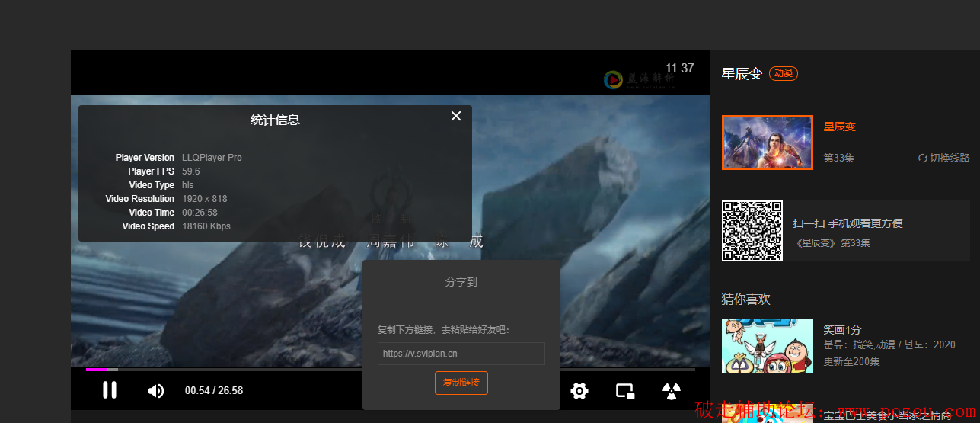Click 切换线路 to switch the line
980x423 pixels.
[950, 158]
